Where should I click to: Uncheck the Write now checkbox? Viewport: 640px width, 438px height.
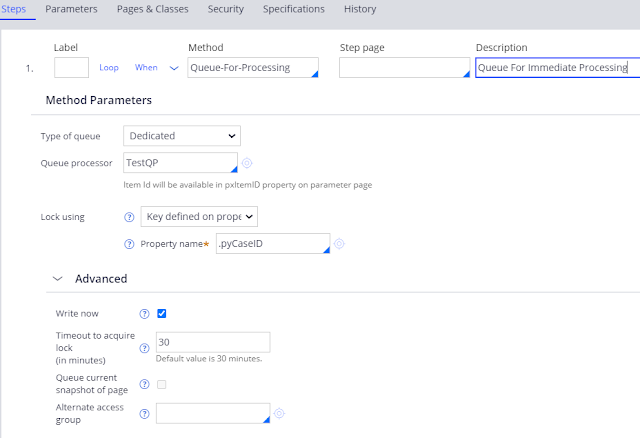click(162, 313)
